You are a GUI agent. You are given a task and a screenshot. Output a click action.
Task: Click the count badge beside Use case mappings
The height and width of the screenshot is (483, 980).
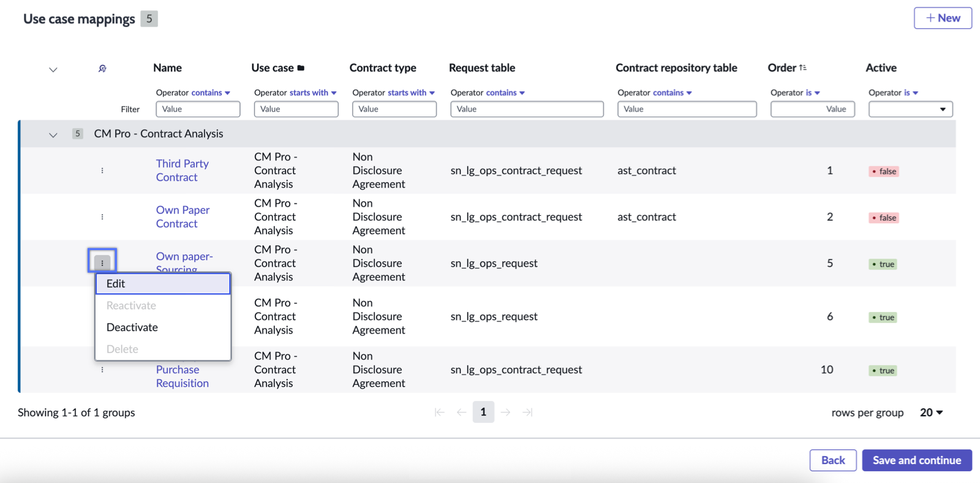tap(149, 19)
